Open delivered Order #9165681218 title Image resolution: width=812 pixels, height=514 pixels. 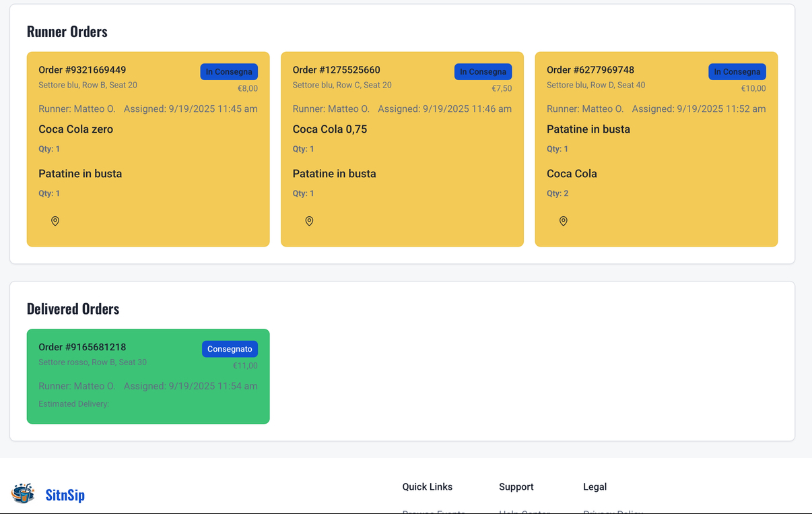[x=82, y=347]
